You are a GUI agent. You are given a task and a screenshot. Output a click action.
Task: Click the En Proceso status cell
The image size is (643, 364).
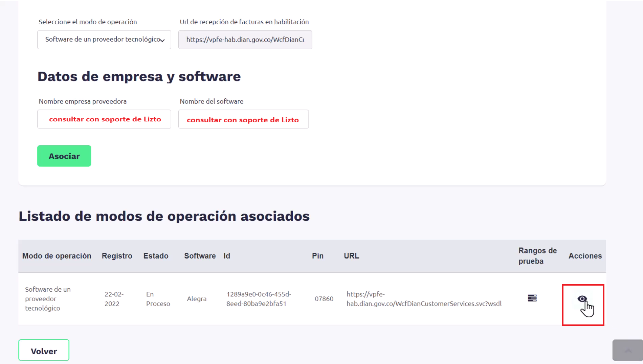click(x=158, y=299)
